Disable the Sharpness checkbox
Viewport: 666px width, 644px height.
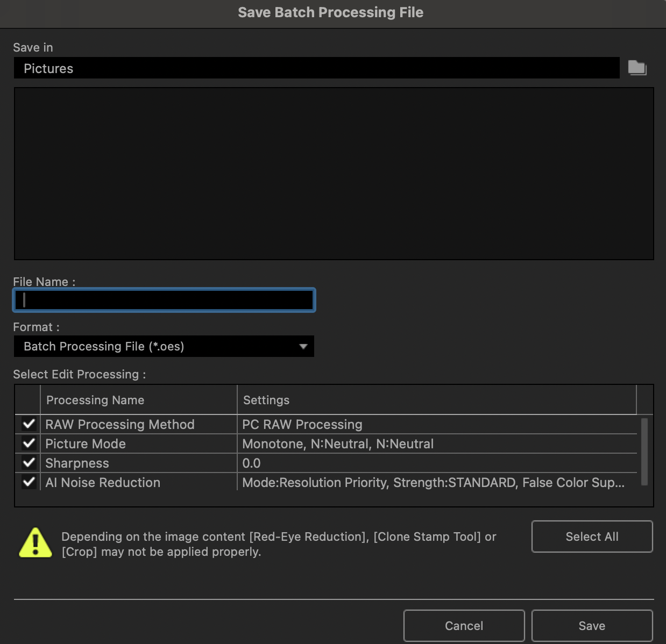(x=29, y=463)
